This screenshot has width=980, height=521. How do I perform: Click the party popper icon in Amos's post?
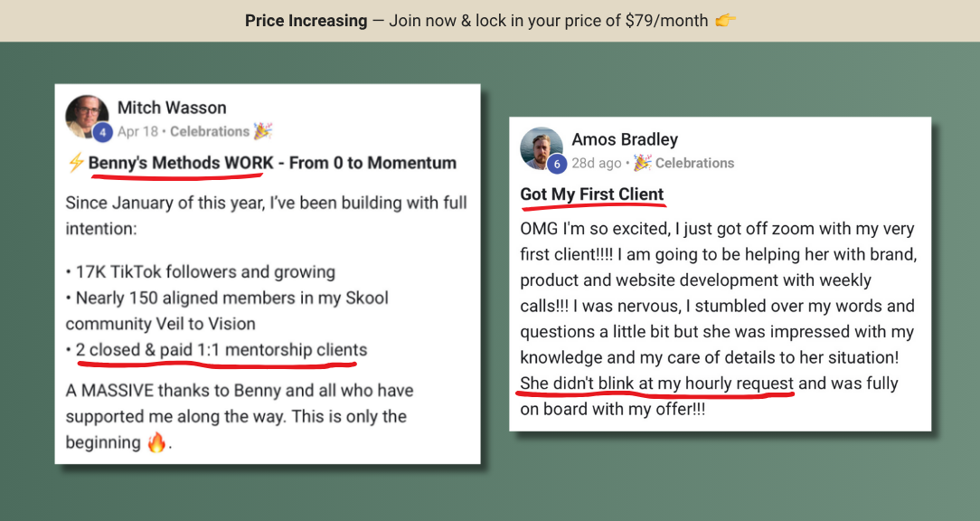(643, 163)
